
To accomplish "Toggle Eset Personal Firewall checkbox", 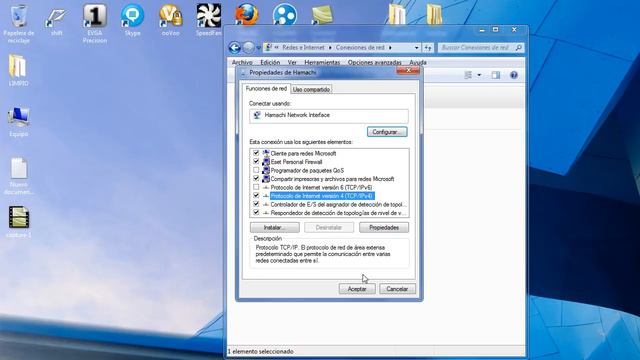I will tap(256, 162).
